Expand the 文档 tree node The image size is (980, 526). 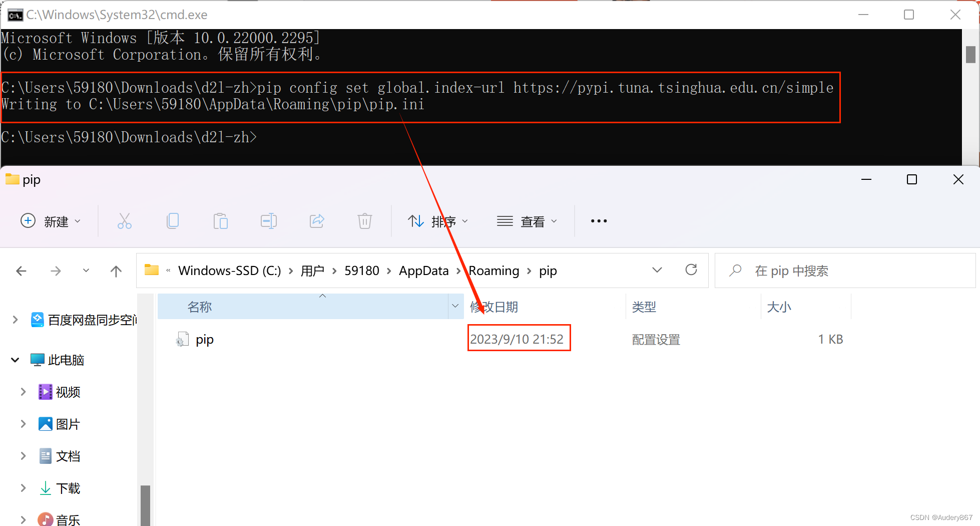coord(23,456)
